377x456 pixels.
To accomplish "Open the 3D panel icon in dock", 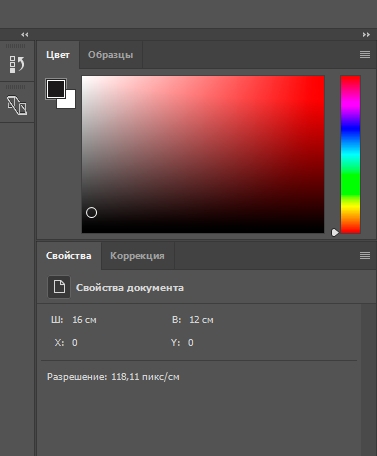I will tap(17, 105).
